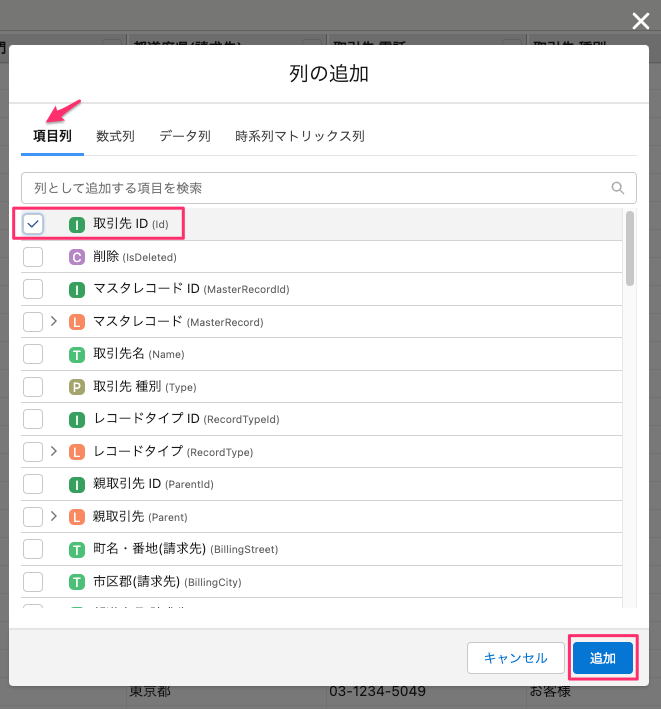Viewport: 661px width, 709px height.
Task: Check the 削除 (IsDeleted) checkbox
Action: [x=33, y=257]
